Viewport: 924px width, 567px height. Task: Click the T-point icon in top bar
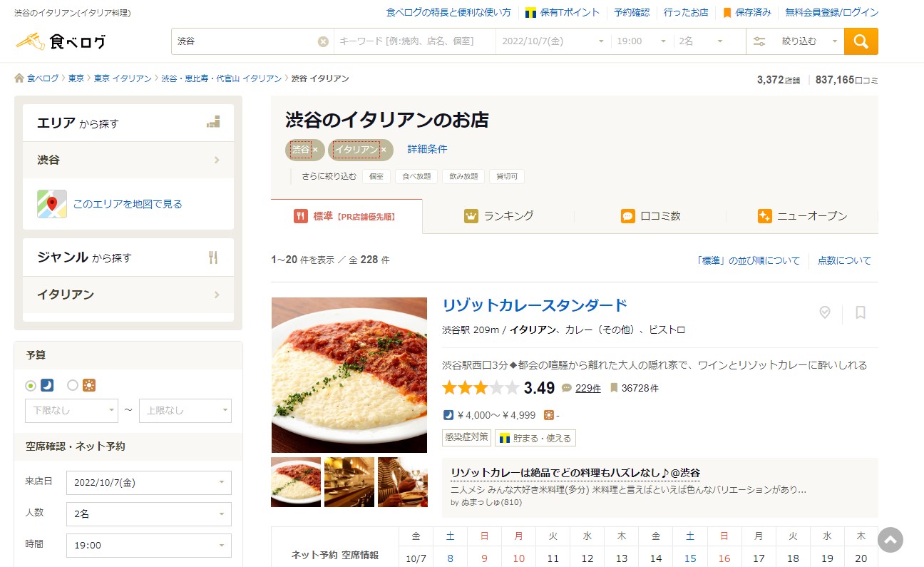tap(530, 12)
